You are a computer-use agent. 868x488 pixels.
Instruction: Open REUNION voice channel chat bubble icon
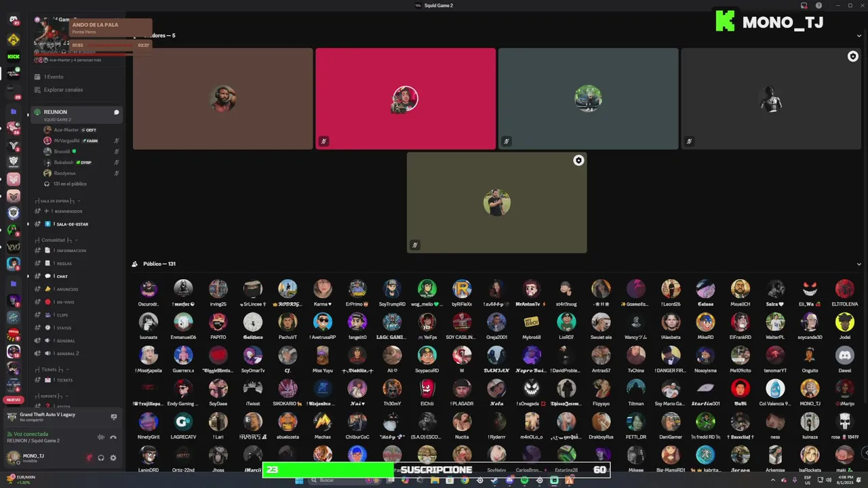[x=117, y=112]
